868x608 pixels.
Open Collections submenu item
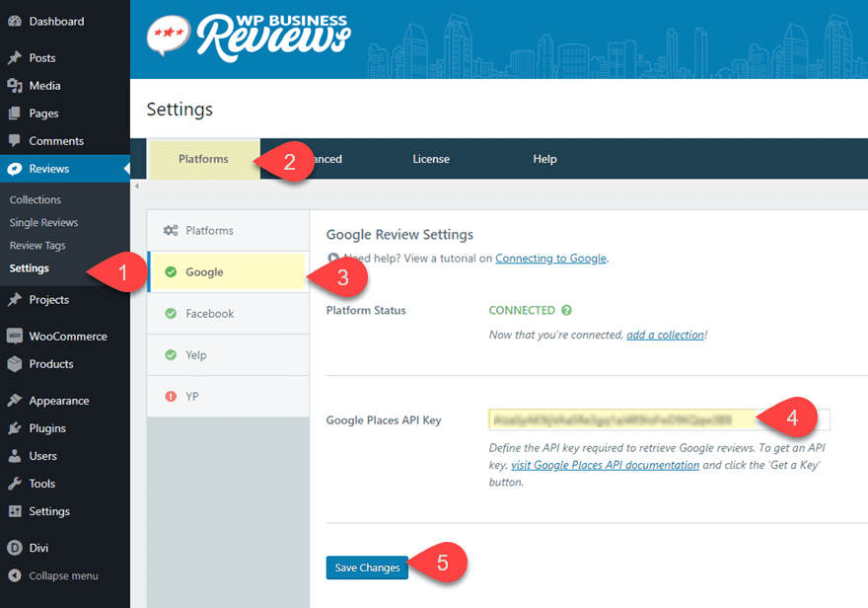pos(36,199)
